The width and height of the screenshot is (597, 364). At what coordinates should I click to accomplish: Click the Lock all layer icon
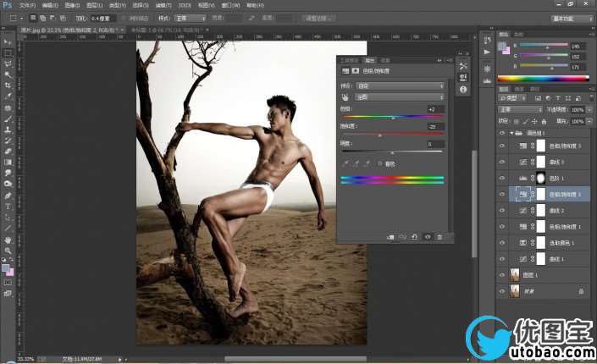pos(544,121)
